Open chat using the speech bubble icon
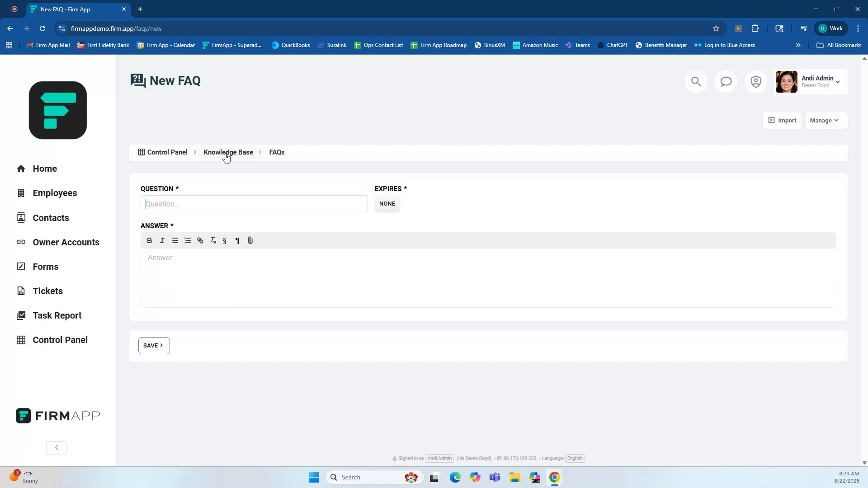 point(726,81)
